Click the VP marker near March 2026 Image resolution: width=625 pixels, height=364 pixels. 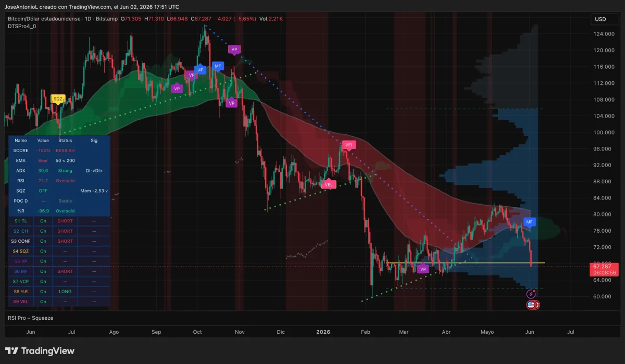[423, 269]
